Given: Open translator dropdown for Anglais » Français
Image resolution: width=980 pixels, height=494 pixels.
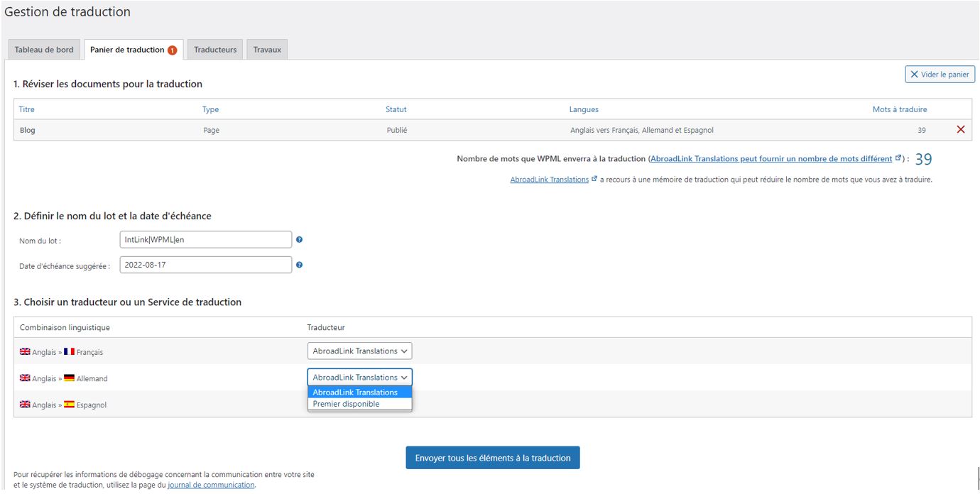Looking at the screenshot, I should pyautogui.click(x=359, y=351).
